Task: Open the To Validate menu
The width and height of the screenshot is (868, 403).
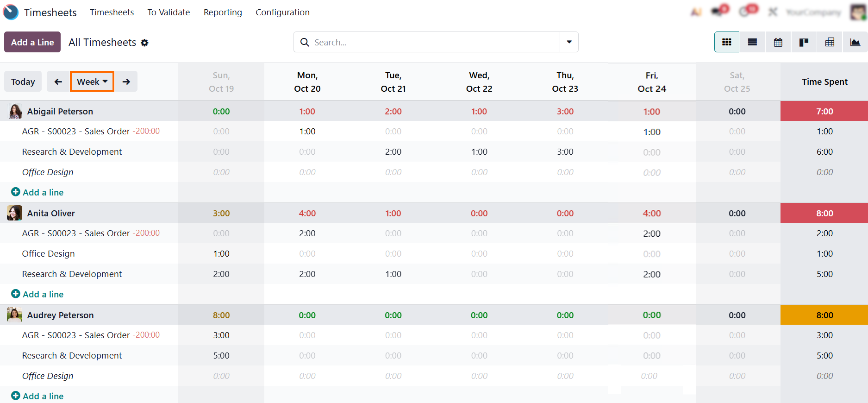Action: pyautogui.click(x=169, y=13)
